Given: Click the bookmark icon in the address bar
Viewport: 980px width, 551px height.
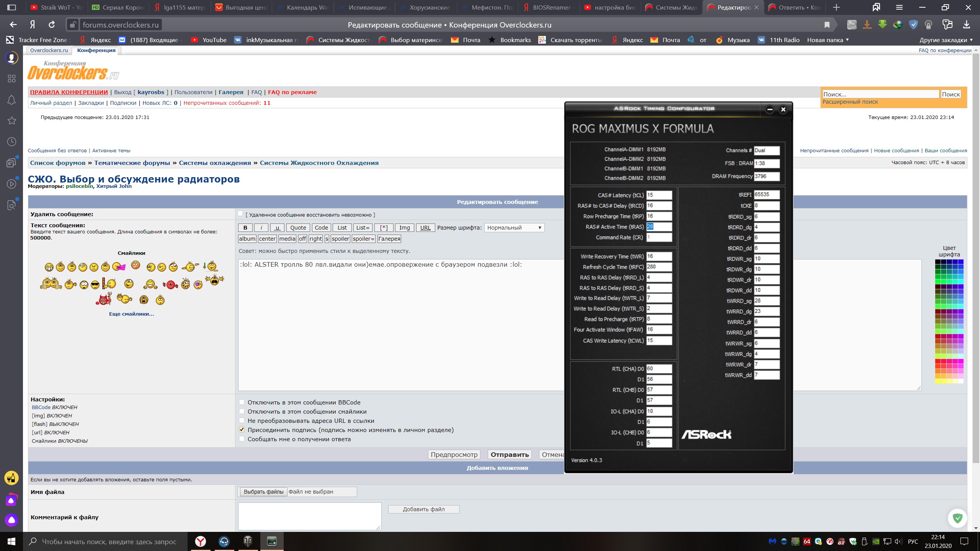Looking at the screenshot, I should pos(827,25).
